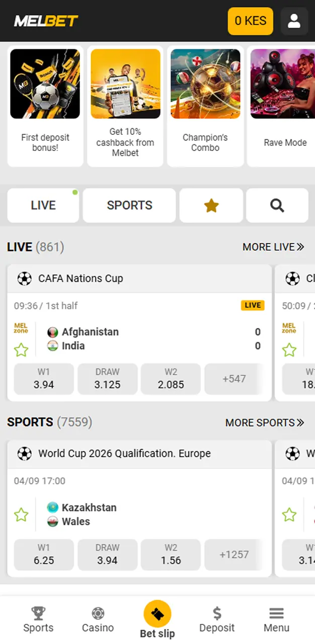Open the hamburger Menu
315x644 pixels.
[276, 613]
